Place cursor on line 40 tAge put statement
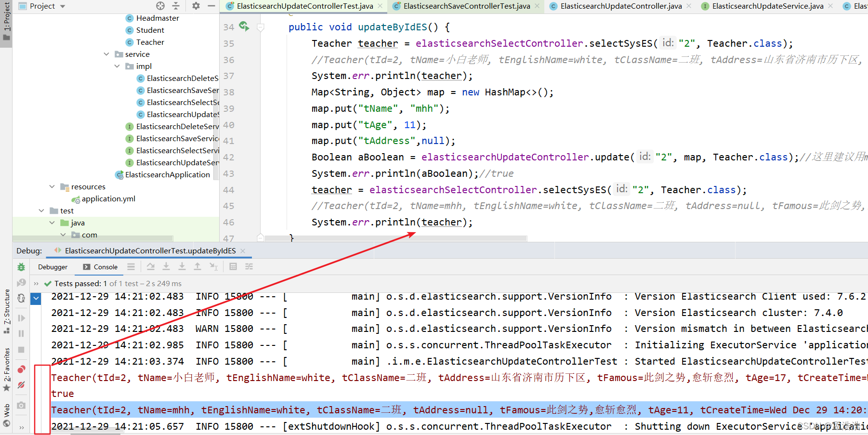The image size is (868, 435). pos(368,125)
